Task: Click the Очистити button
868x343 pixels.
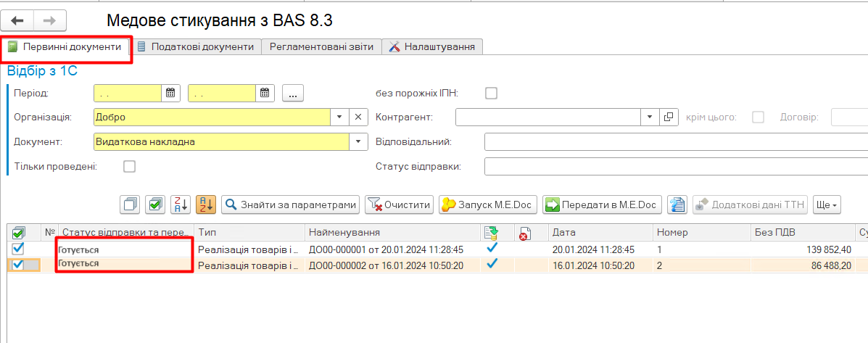Action: [x=399, y=204]
